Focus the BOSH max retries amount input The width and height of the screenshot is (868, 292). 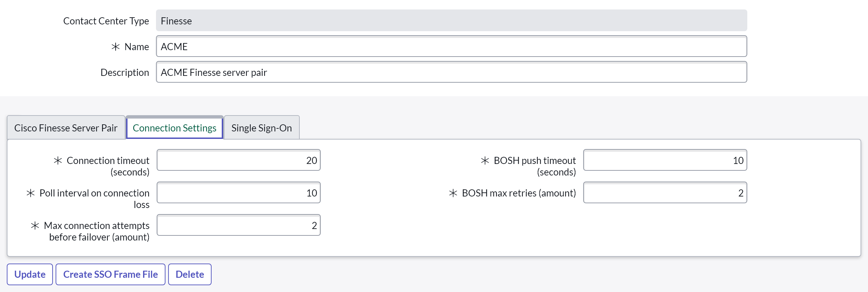coord(665,193)
